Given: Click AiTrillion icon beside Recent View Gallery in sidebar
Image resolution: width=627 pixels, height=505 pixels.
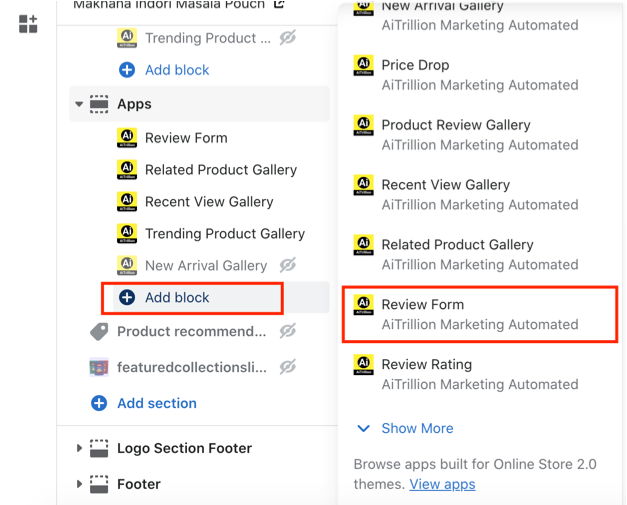Looking at the screenshot, I should click(127, 202).
